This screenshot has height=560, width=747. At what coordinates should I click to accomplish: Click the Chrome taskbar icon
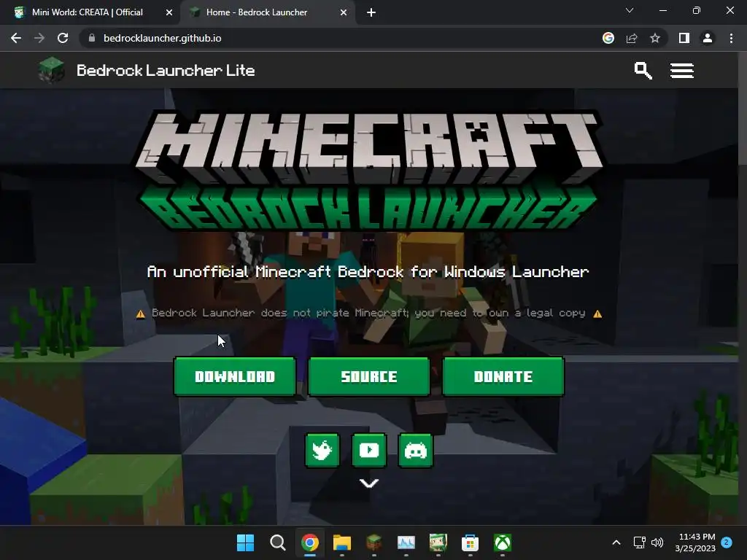pyautogui.click(x=309, y=542)
